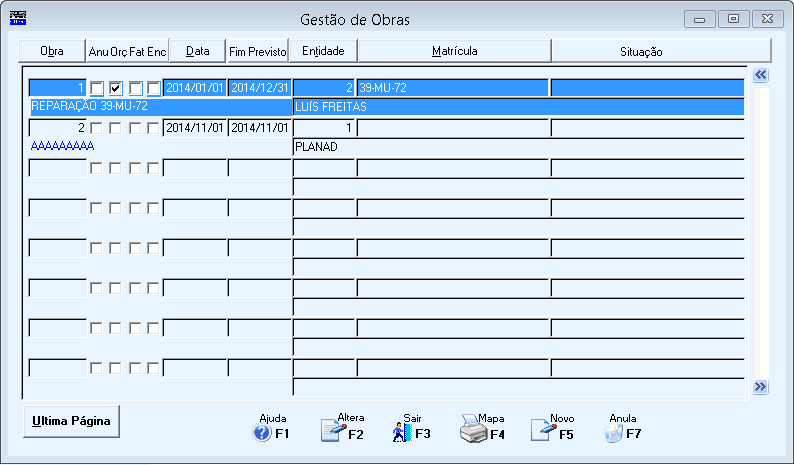
Task: Click the Anula F7 recycle bin icon
Action: [x=613, y=434]
